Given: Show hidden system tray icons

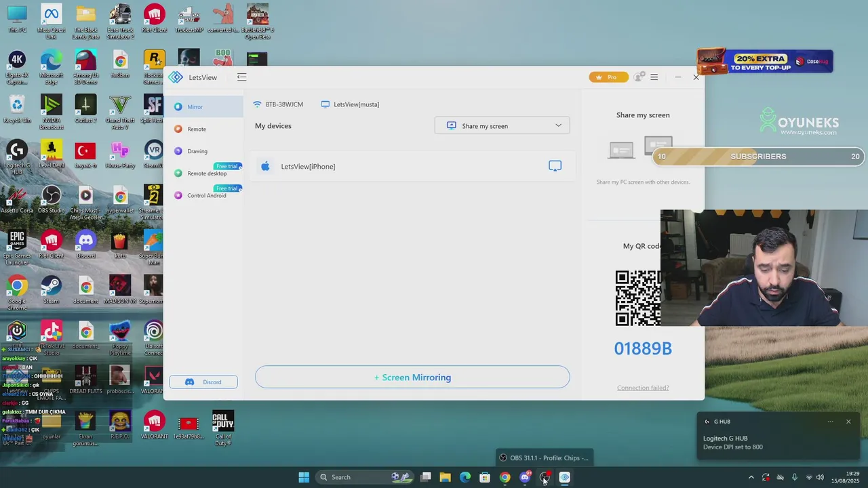Looking at the screenshot, I should 751,477.
